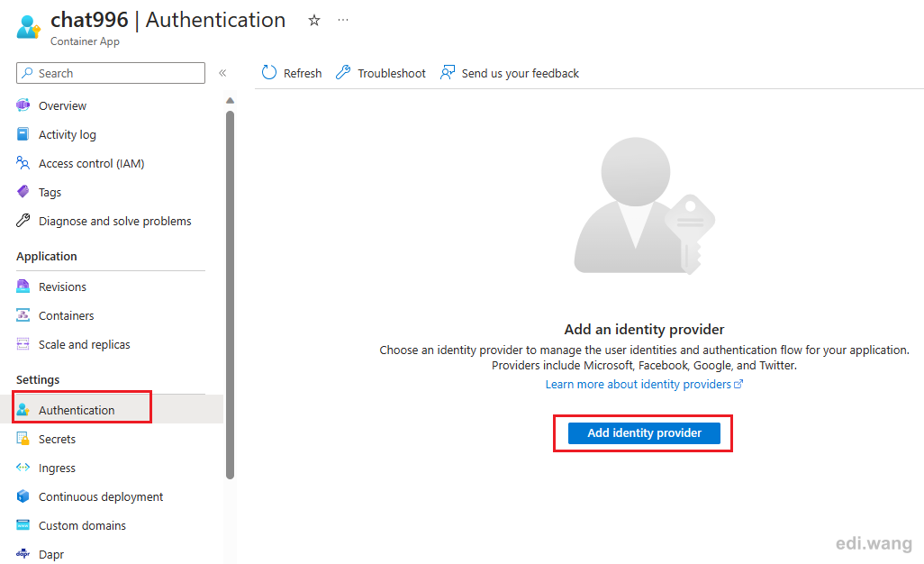Open Access control (IAM) menu item
Image resolution: width=924 pixels, height=564 pixels.
pos(91,163)
